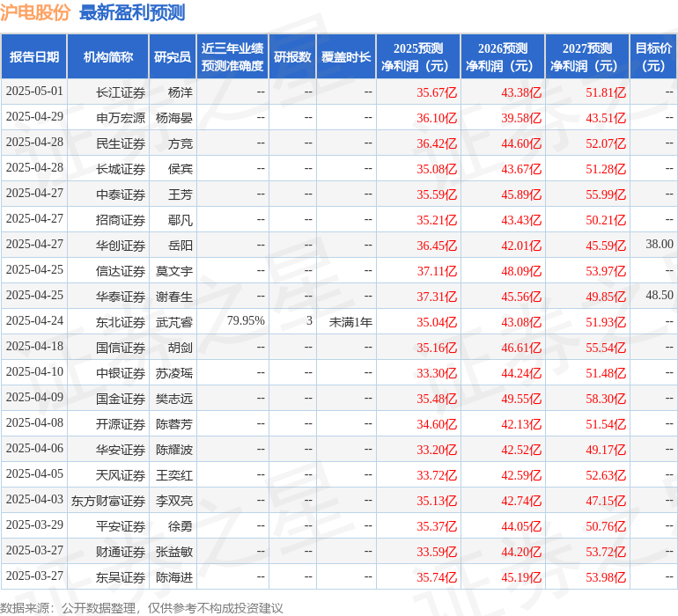Click the 79.95% accuracy value
The height and width of the screenshot is (616, 678).
click(246, 321)
